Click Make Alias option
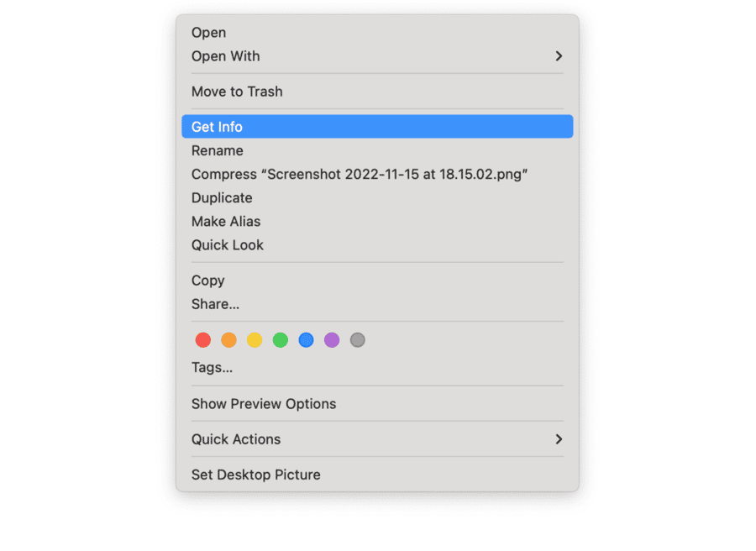Screen dimensions: 756x551 click(x=226, y=222)
